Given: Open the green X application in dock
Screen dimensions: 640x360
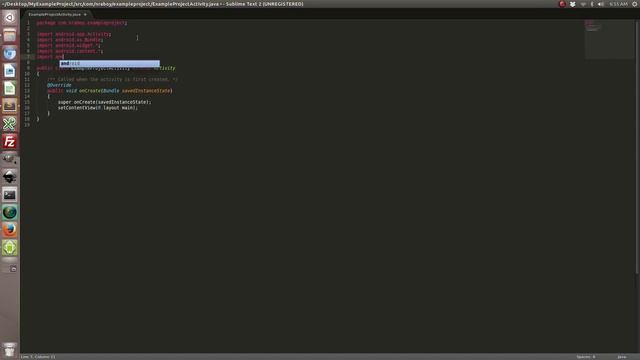Looking at the screenshot, I should [x=9, y=124].
